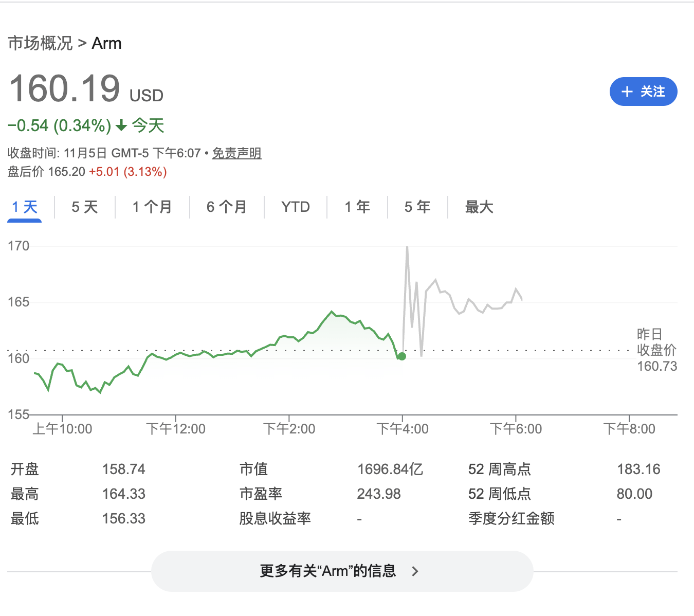
Task: Click the 昨日收盘价 160.73 label
Action: 656,350
